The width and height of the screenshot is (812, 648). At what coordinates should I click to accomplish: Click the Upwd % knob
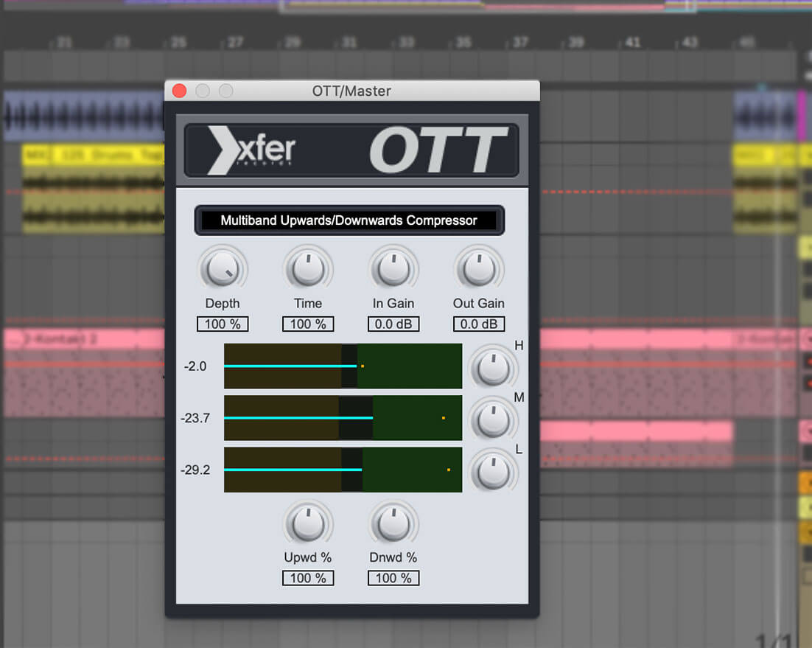(x=308, y=524)
